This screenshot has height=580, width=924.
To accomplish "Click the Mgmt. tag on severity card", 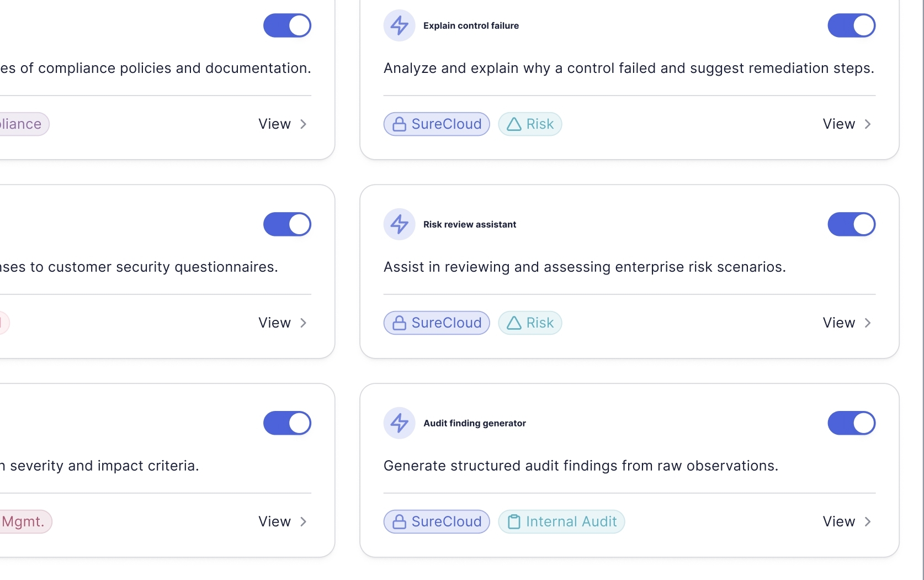I will tap(23, 522).
